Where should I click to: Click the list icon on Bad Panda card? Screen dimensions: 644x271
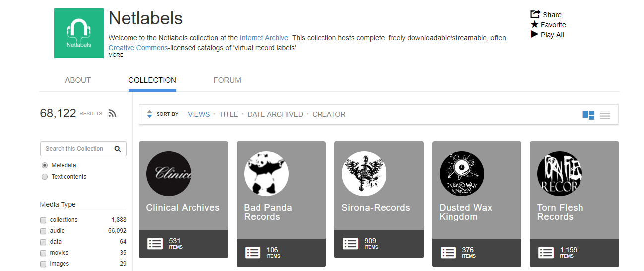(253, 253)
